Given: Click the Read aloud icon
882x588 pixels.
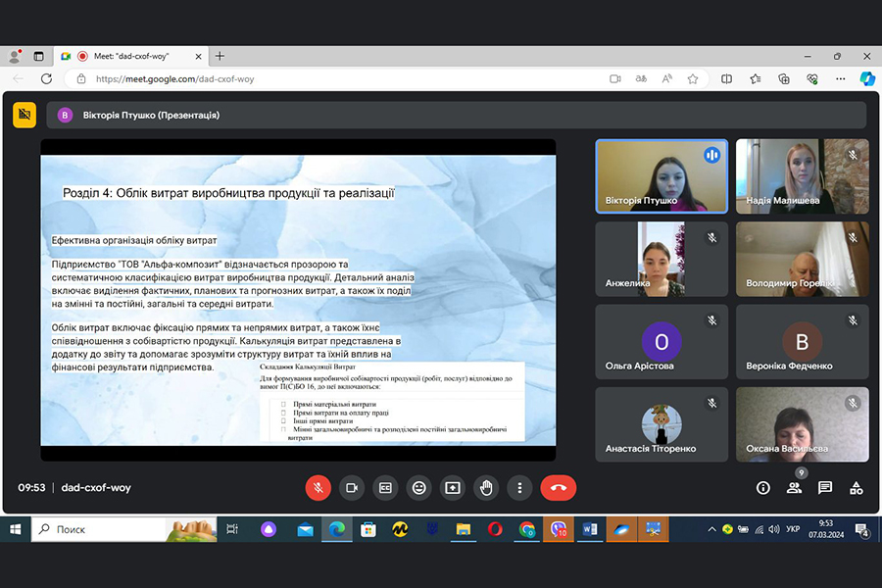Looking at the screenshot, I should pyautogui.click(x=667, y=78).
